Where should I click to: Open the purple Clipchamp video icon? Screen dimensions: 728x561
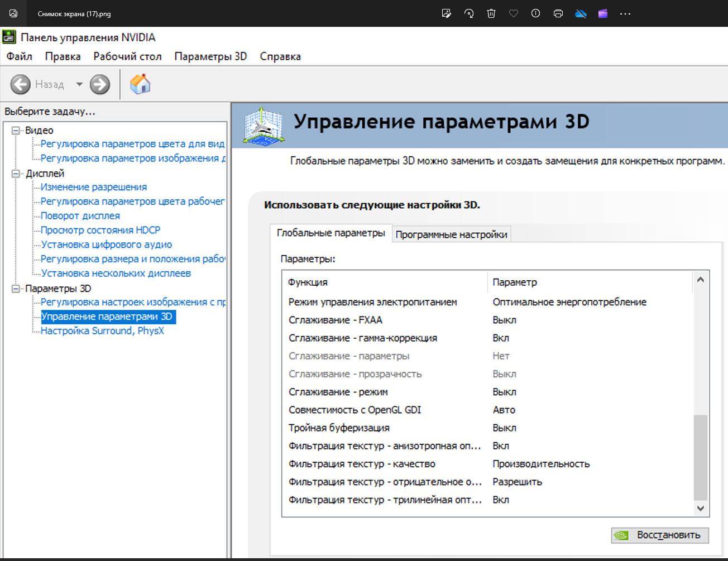603,13
